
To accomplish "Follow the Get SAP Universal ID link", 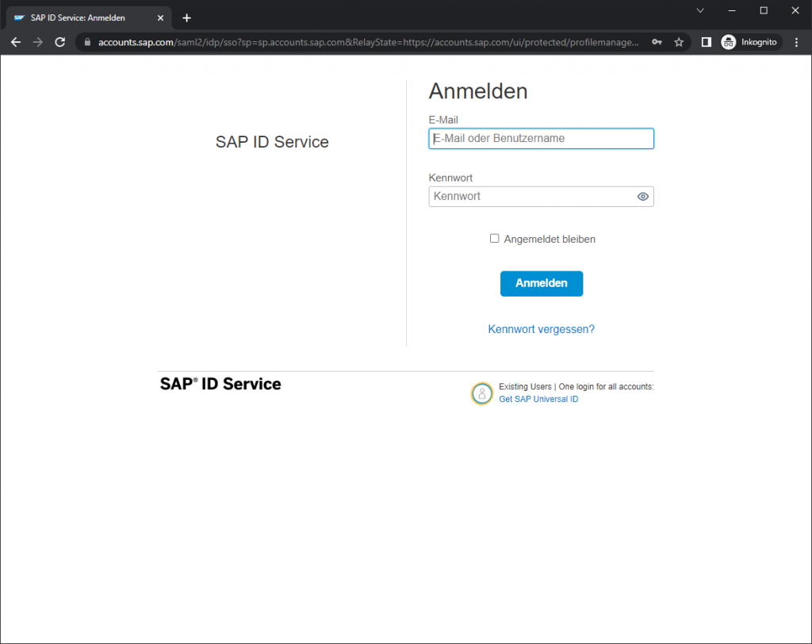I will click(538, 399).
